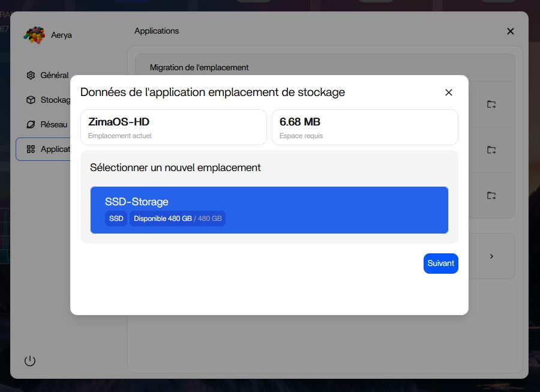This screenshot has width=540, height=392.
Task: Open Général settings via gear icon
Action: click(x=31, y=76)
